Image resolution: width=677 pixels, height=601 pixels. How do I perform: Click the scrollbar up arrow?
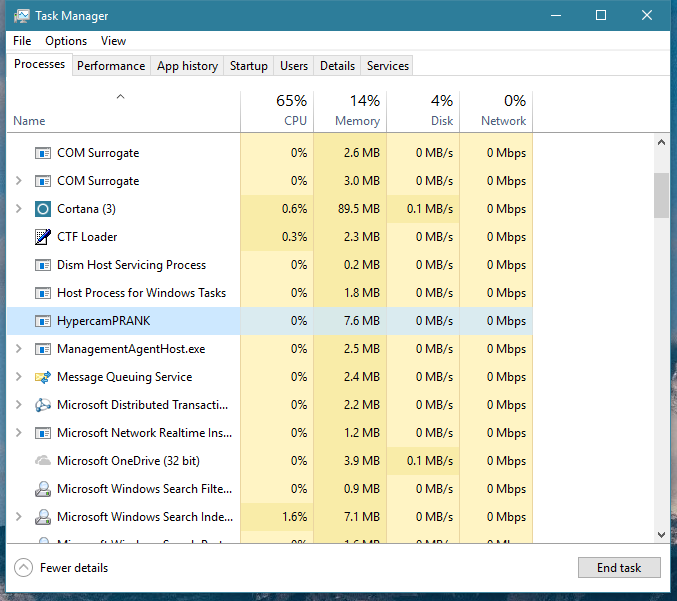(661, 142)
